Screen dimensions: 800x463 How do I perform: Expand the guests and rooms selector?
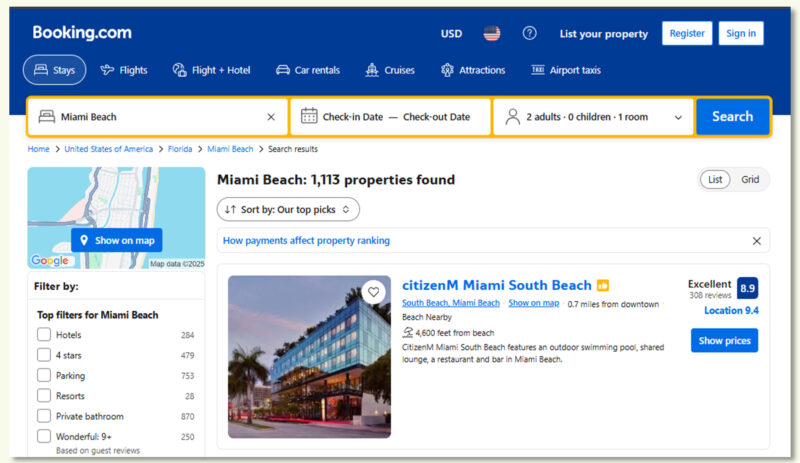click(593, 117)
